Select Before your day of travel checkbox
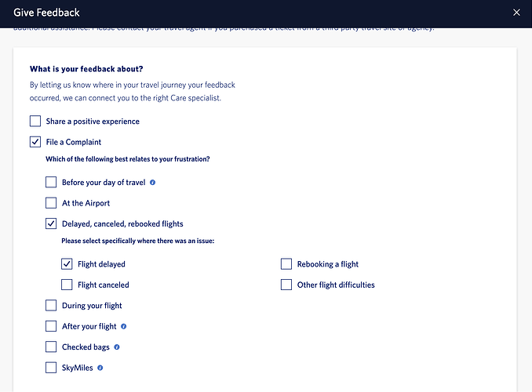Image resolution: width=532 pixels, height=392 pixels. click(51, 183)
